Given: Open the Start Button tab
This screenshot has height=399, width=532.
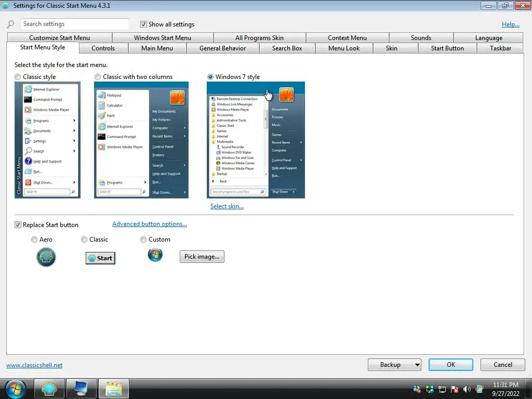Looking at the screenshot, I should tap(447, 48).
